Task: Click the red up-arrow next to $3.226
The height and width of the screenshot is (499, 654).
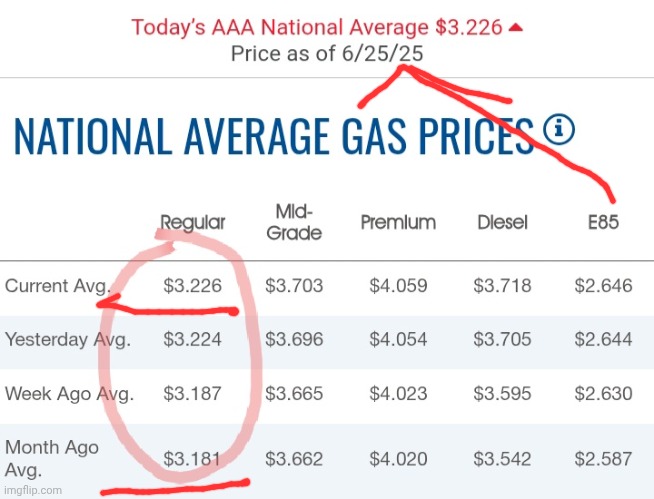Action: pos(516,28)
